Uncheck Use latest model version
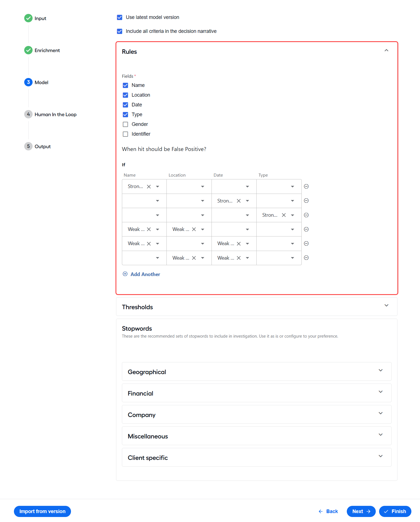Screen dimensions: 420x522 click(x=120, y=17)
